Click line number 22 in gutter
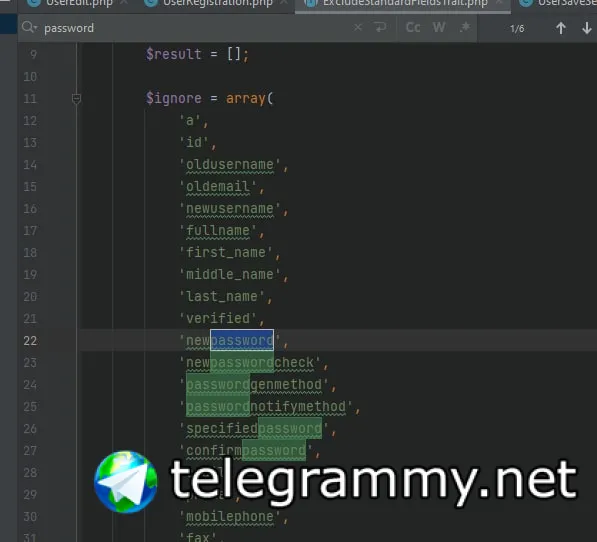This screenshot has height=542, width=597. (30, 340)
